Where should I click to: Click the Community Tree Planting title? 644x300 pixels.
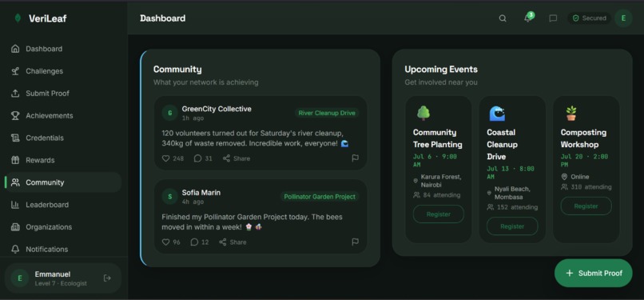438,138
